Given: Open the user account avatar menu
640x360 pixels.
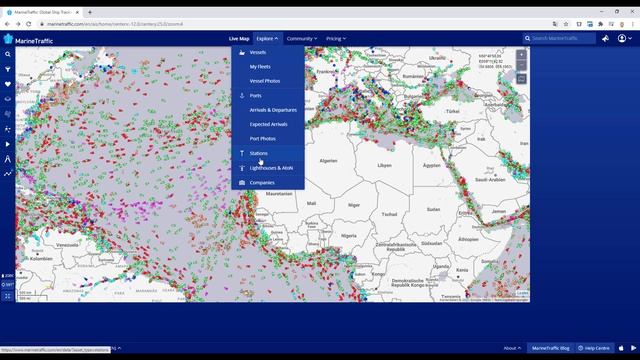Looking at the screenshot, I should coord(624,38).
